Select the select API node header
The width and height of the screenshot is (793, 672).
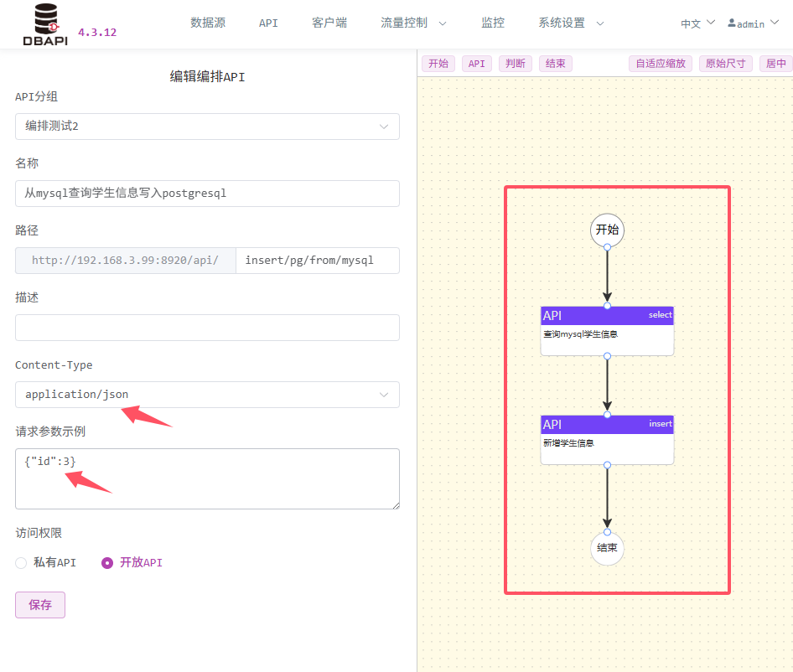[607, 315]
